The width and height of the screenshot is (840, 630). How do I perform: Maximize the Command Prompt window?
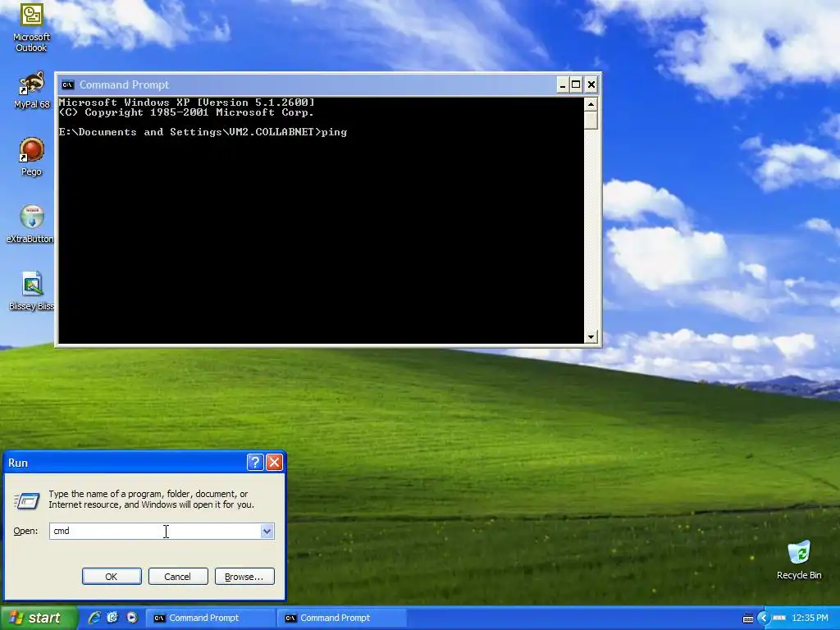point(576,84)
